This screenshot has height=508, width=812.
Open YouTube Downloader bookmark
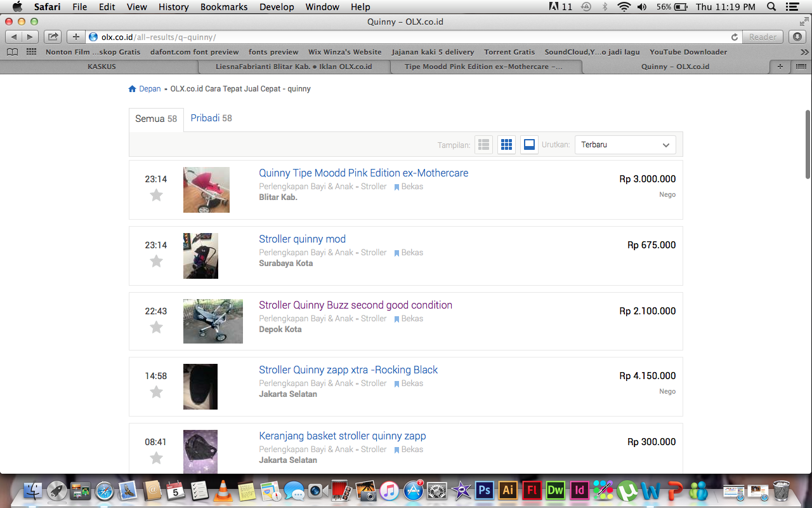click(688, 52)
